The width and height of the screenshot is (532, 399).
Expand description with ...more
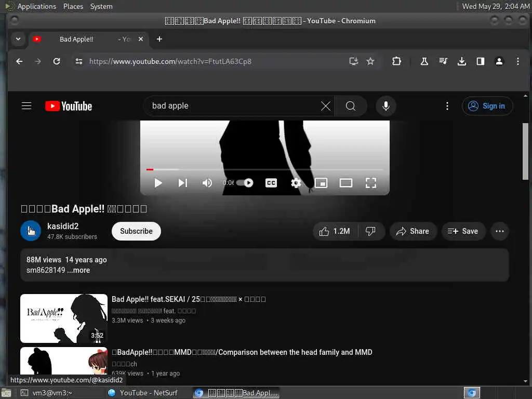coord(79,270)
